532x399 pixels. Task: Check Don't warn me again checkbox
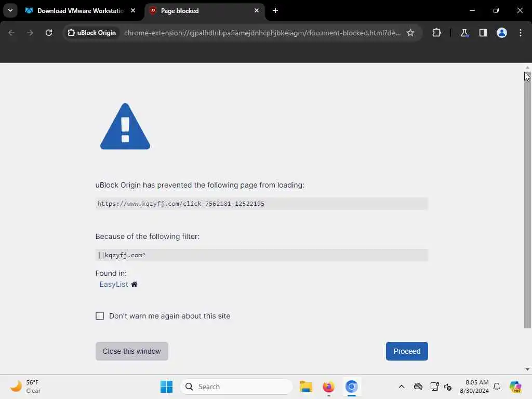coord(100,316)
